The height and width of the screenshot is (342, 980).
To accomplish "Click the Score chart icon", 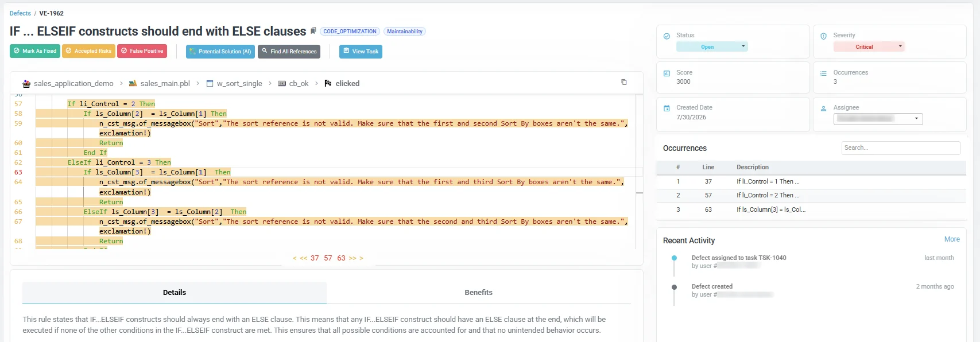I will pos(667,73).
